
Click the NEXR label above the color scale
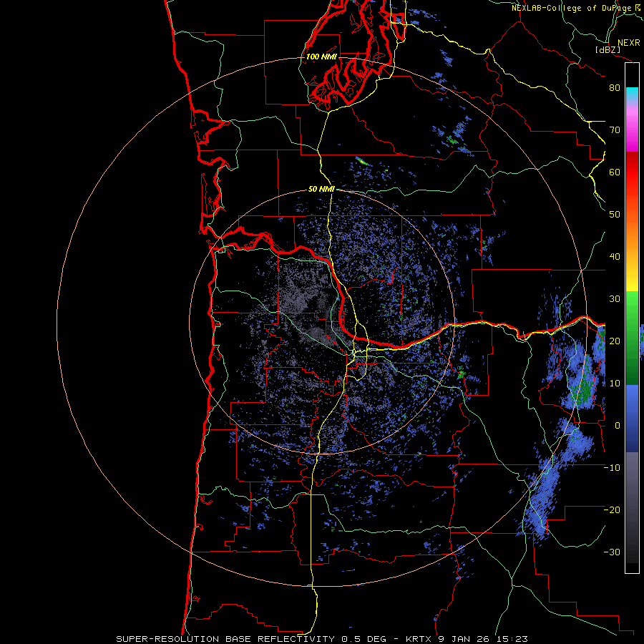pyautogui.click(x=629, y=43)
